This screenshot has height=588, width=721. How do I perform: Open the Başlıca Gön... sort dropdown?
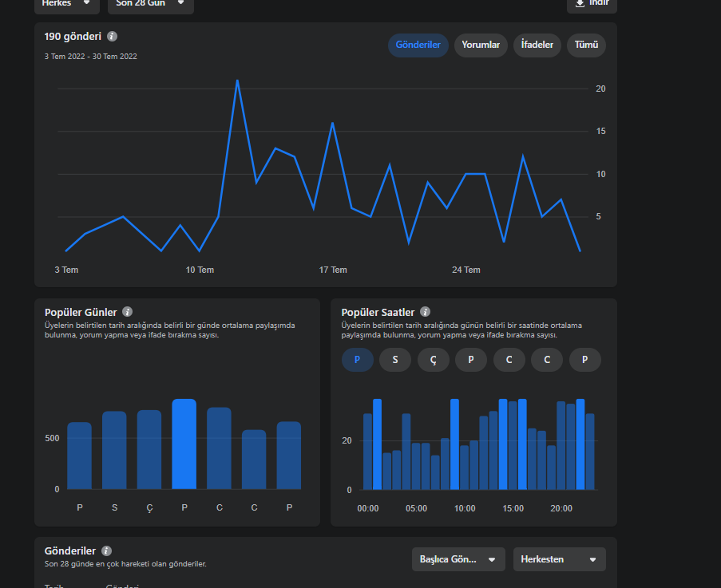tap(458, 559)
